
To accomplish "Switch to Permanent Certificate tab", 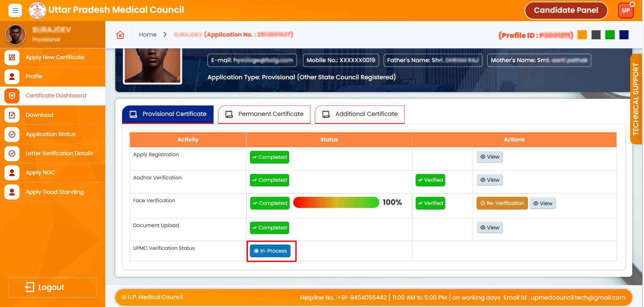I will point(264,114).
